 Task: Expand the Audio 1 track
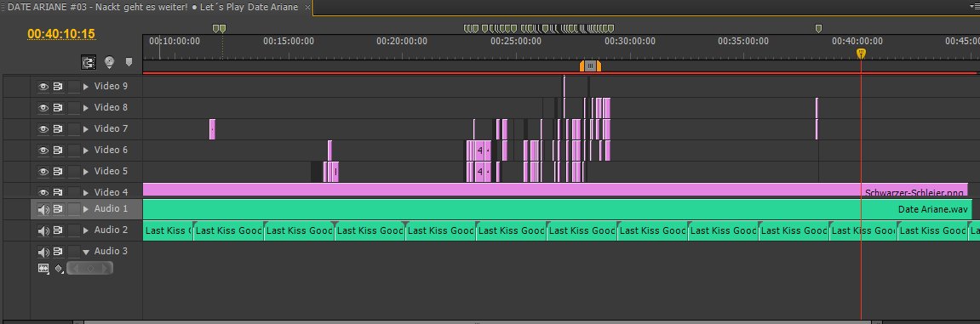[x=86, y=209]
